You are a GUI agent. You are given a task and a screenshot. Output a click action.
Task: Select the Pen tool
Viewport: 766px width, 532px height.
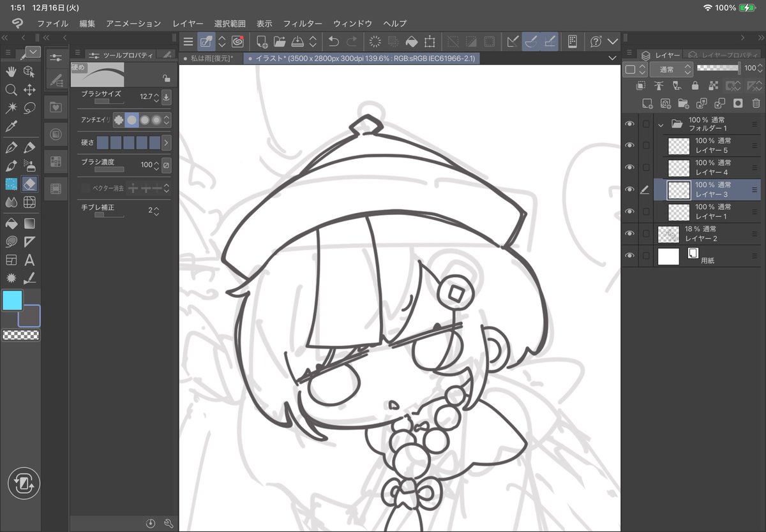click(11, 148)
